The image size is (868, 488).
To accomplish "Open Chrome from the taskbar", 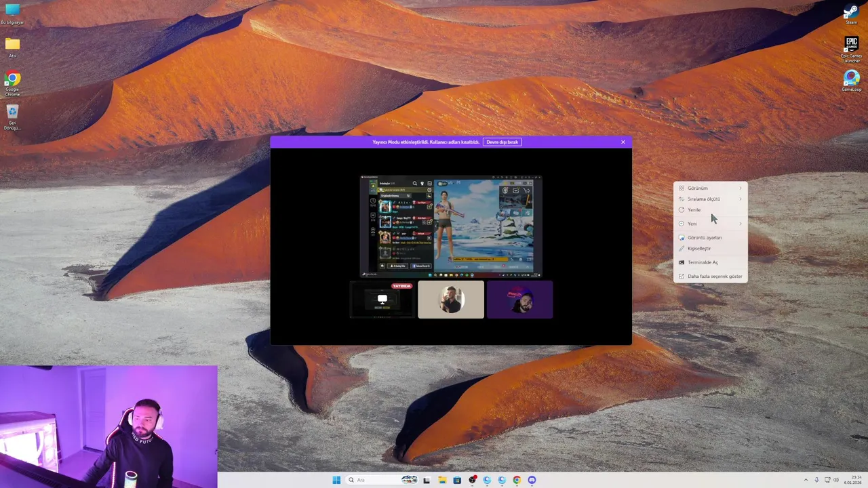I will 517,480.
